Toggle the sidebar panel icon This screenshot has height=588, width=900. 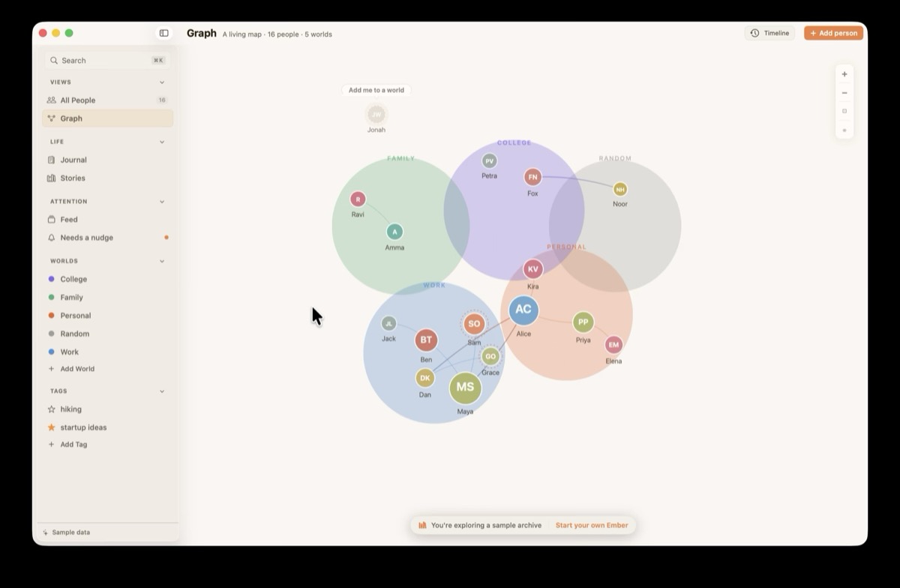click(163, 33)
